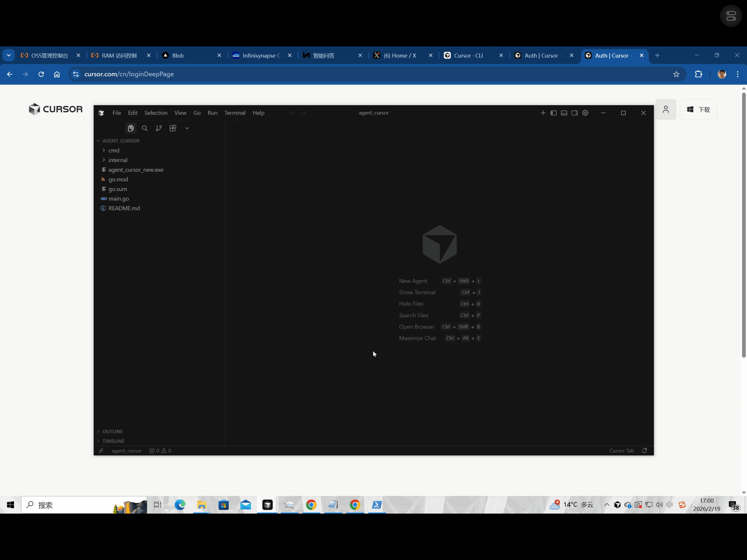Toggle the secondary sidebar visibility
This screenshot has width=747, height=560.
(574, 113)
